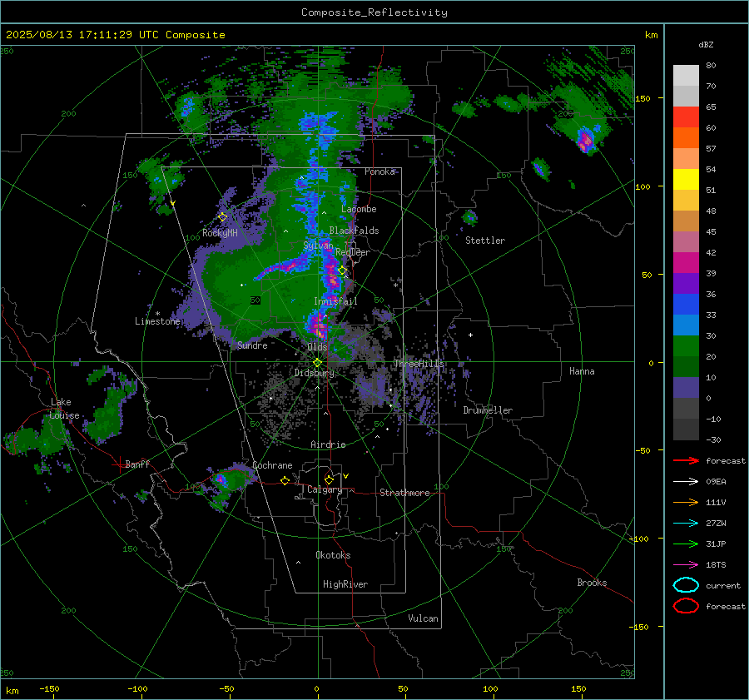Click the Airdrie city label
Viewport: 749px width, 700px height.
click(328, 444)
